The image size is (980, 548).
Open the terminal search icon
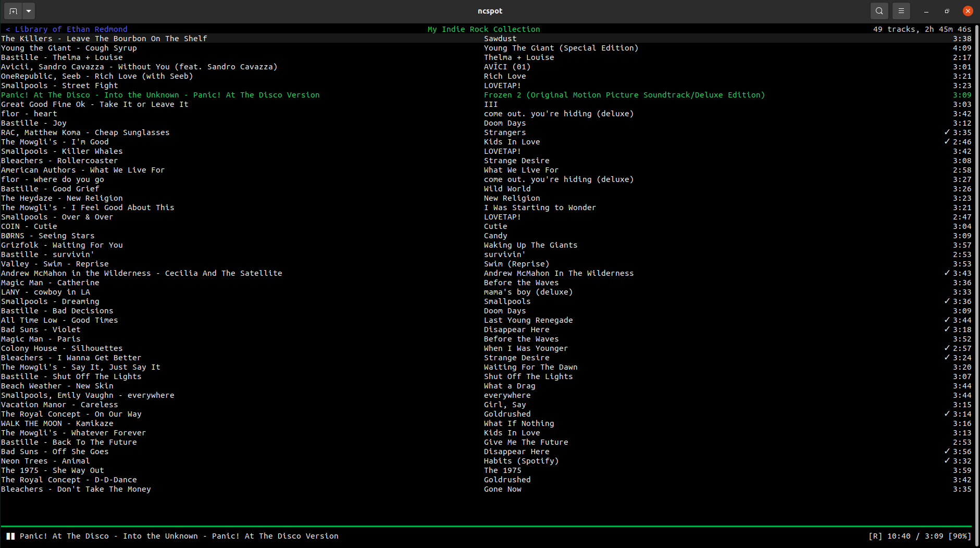click(x=879, y=11)
